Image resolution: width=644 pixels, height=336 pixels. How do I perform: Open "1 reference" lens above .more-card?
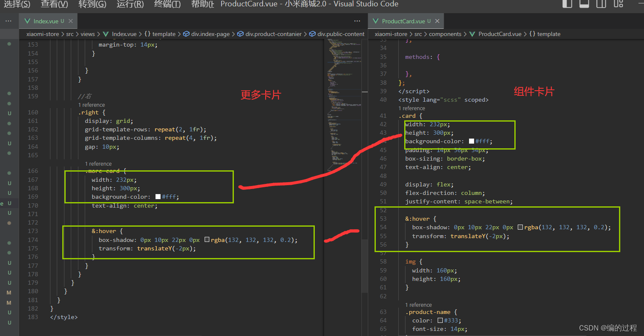coord(98,164)
